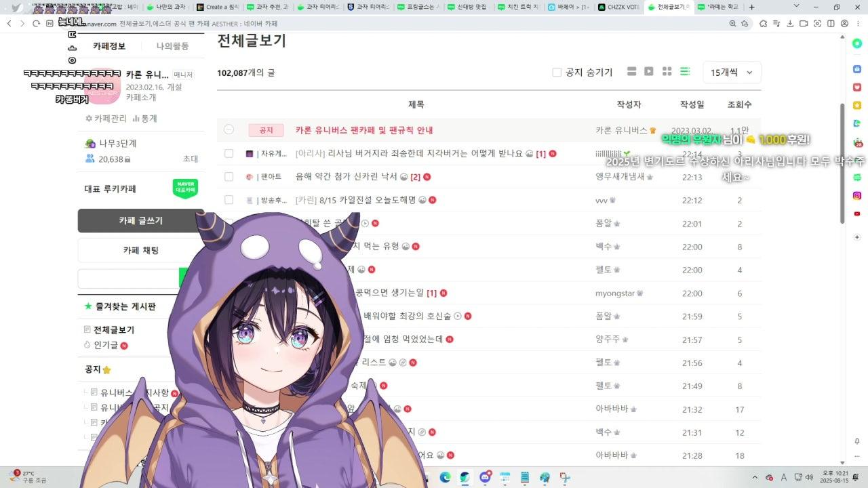The image size is (868, 488).
Task: Open Discord from the taskbar
Action: 485,477
